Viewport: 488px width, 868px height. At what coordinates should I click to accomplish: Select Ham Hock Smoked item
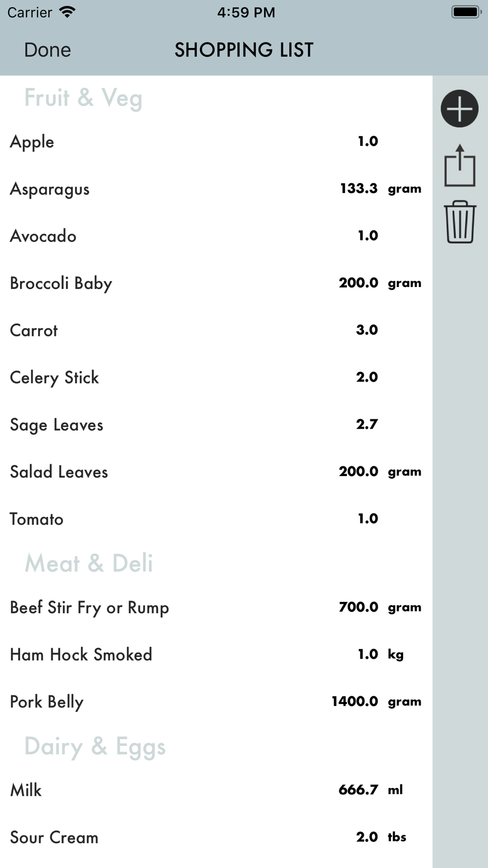point(216,655)
